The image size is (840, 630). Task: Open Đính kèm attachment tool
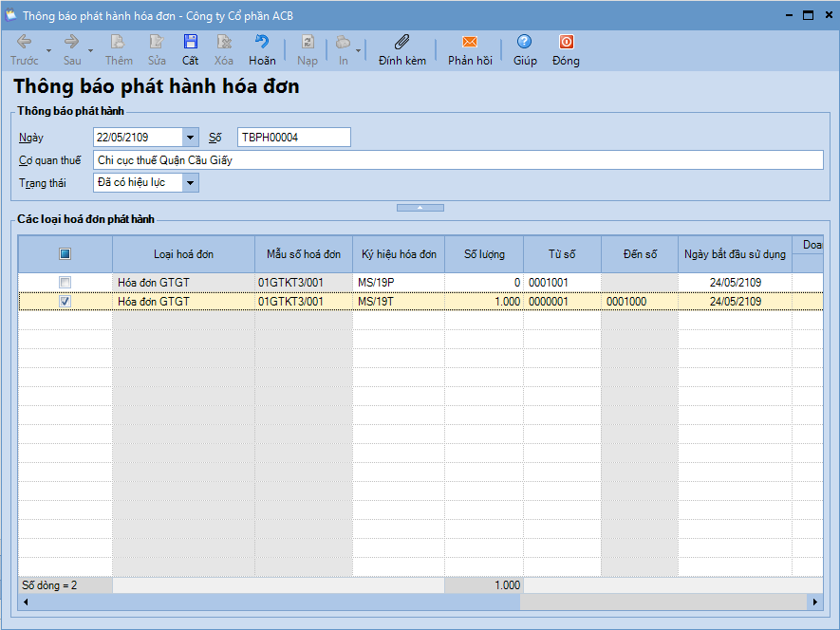[401, 43]
